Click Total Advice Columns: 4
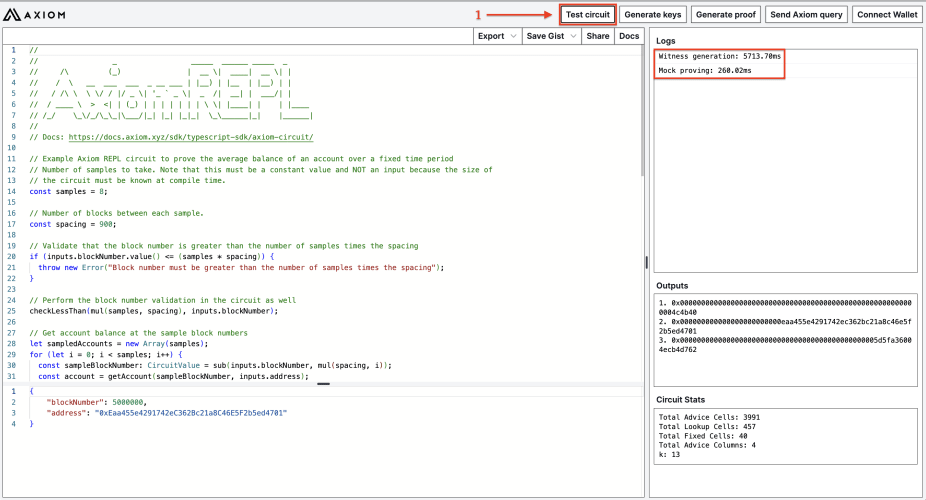Viewport: 926px width, 500px height. click(x=707, y=445)
